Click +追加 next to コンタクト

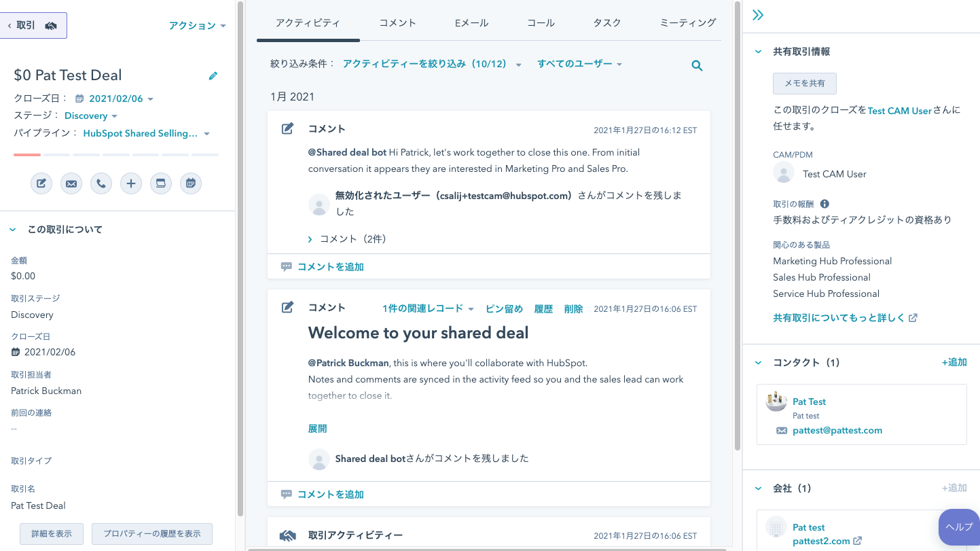pos(954,363)
